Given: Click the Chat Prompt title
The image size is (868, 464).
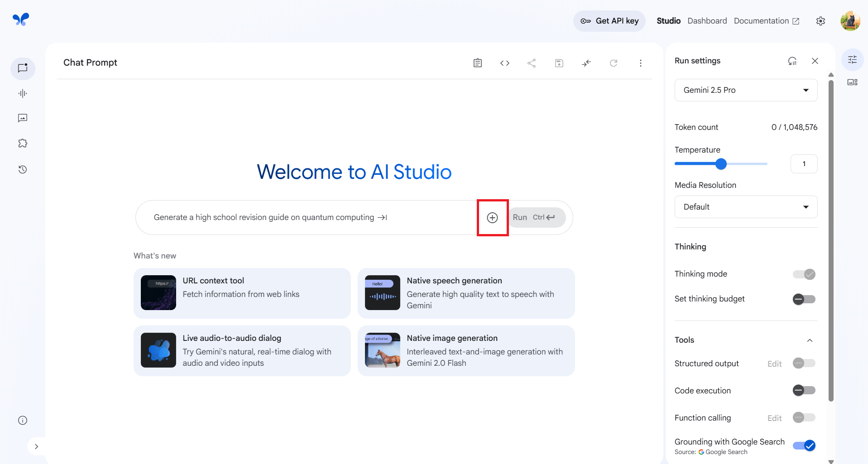Looking at the screenshot, I should point(90,62).
